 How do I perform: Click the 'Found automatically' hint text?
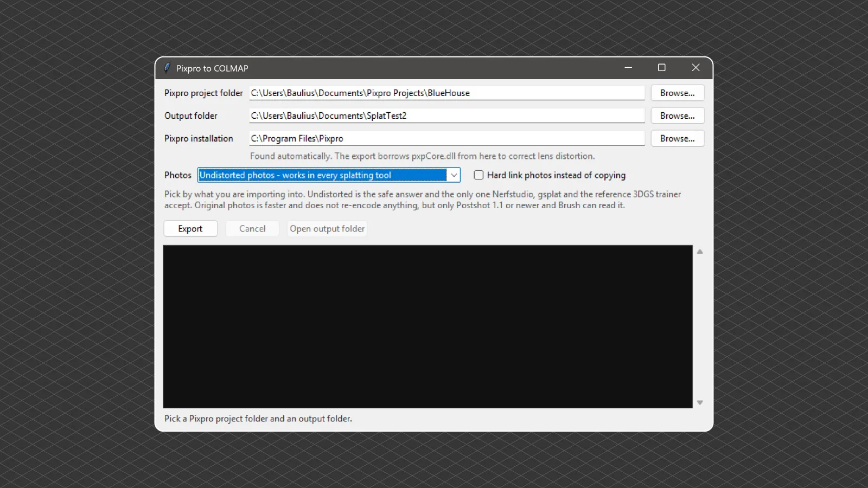pyautogui.click(x=423, y=156)
